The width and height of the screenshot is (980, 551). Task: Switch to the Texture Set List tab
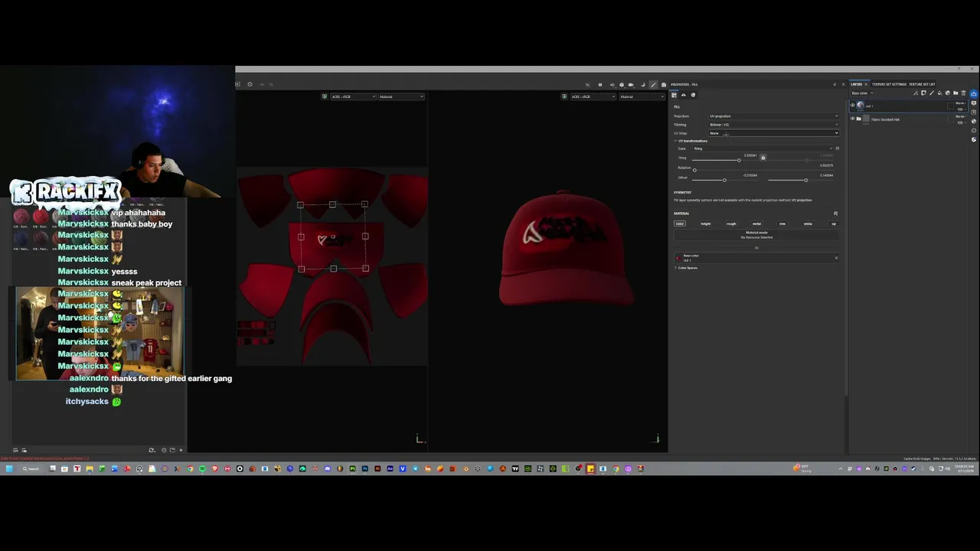(x=922, y=84)
